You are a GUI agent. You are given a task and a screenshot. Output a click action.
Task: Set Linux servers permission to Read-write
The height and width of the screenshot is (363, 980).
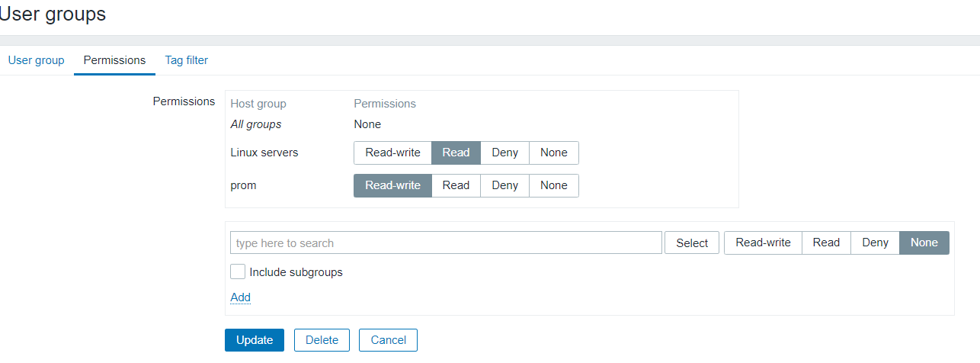[392, 153]
